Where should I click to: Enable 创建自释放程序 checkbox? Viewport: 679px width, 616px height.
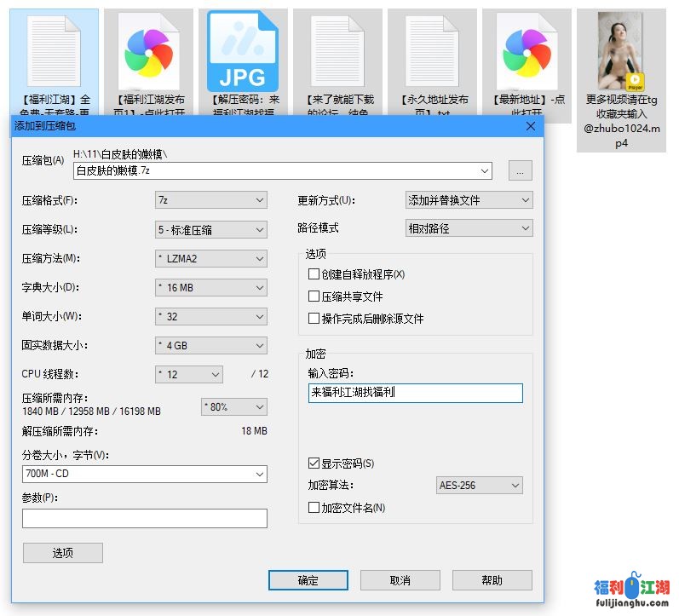point(314,274)
